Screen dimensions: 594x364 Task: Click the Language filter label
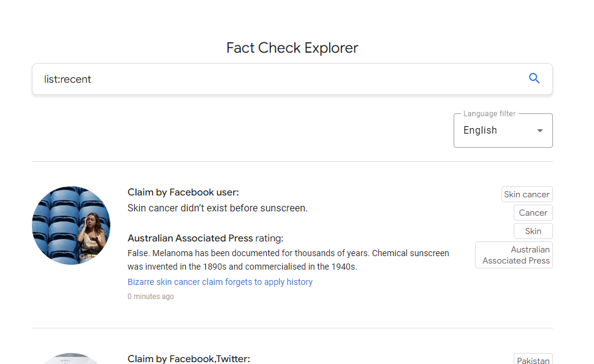489,113
